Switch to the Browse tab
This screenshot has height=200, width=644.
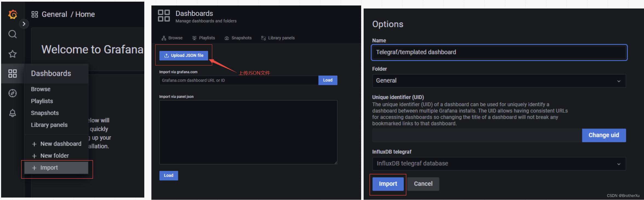pyautogui.click(x=172, y=38)
